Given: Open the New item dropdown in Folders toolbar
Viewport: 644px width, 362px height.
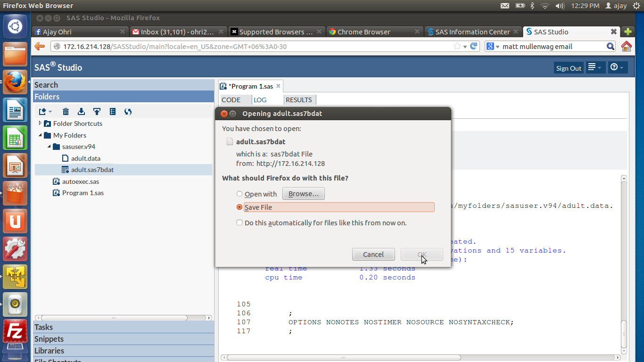Looking at the screenshot, I should pos(45,112).
